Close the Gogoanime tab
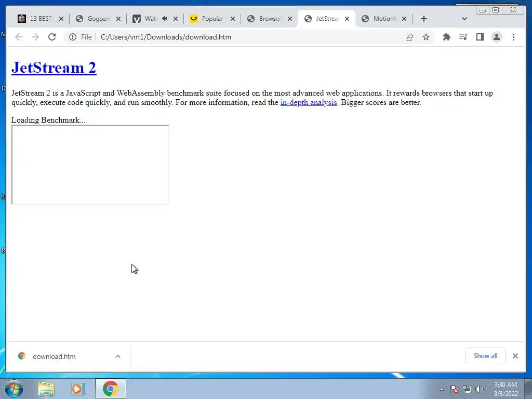The image size is (532, 399). 118,19
